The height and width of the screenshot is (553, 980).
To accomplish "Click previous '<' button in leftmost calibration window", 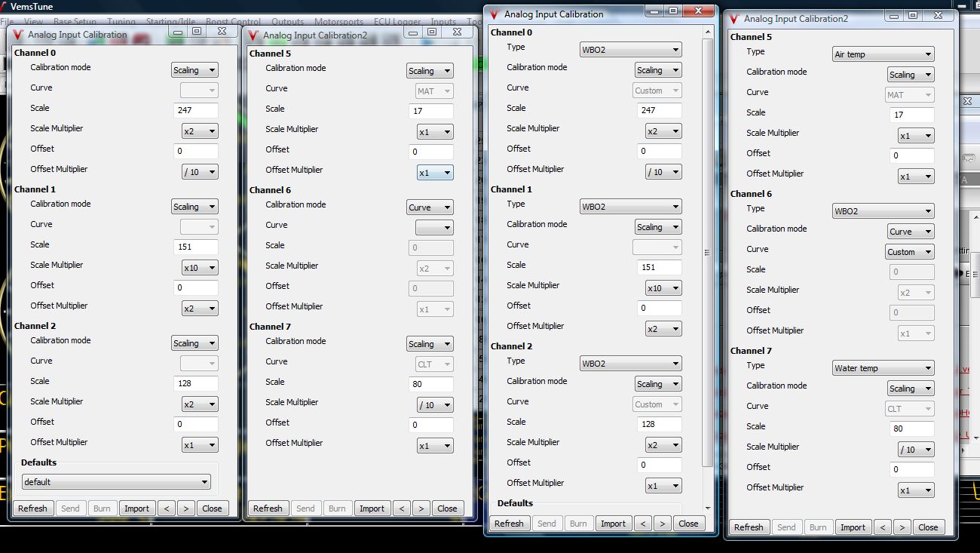I will point(167,508).
